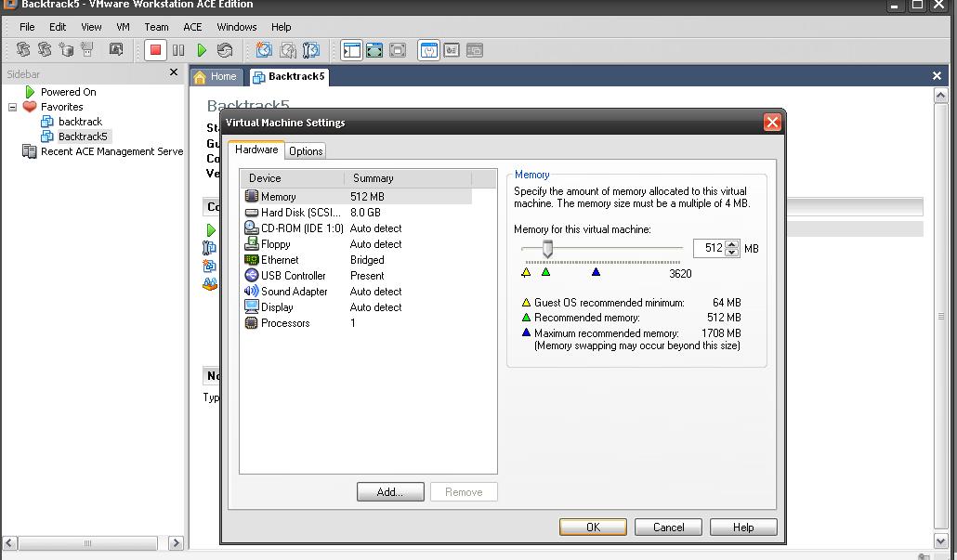Click the Ethernet device icon
Screen dimensions: 957x560
coord(252,259)
